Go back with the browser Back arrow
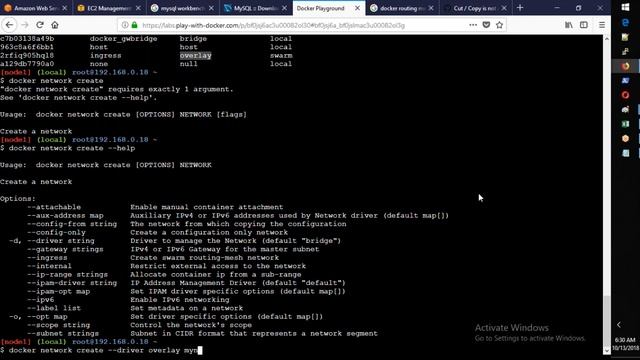The width and height of the screenshot is (640, 360). point(9,25)
